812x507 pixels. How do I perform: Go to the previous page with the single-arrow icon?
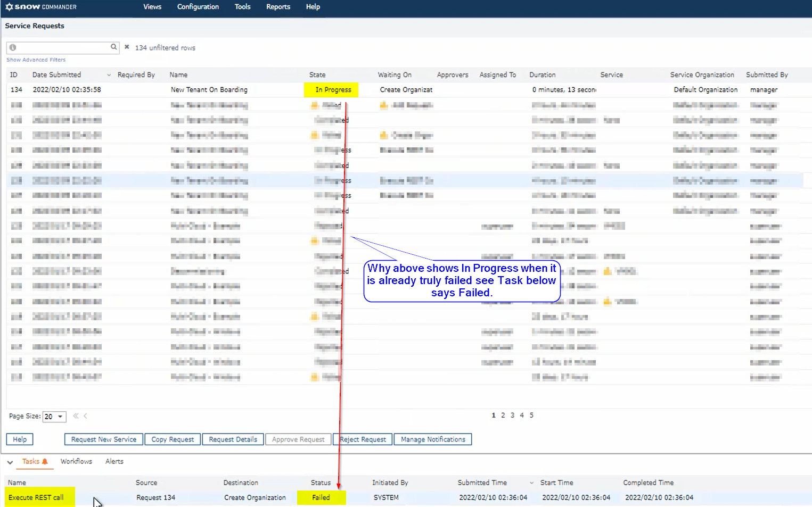85,416
